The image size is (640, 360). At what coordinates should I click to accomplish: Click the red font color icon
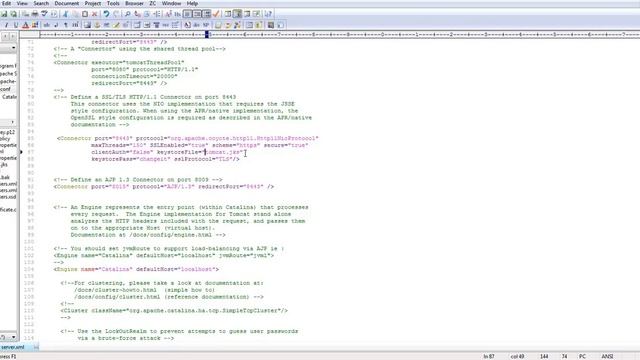click(x=26, y=25)
